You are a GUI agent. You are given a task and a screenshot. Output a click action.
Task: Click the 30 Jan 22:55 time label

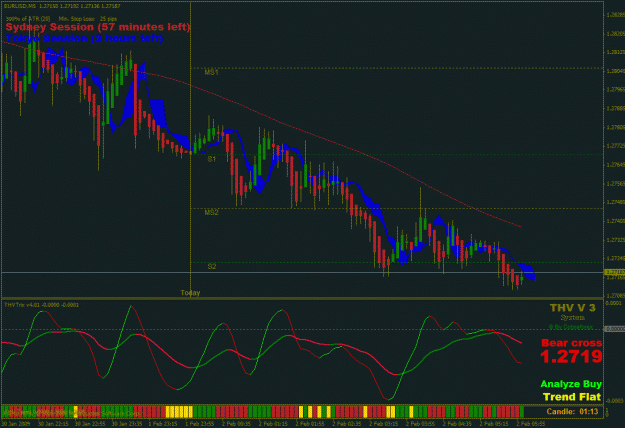pyautogui.click(x=90, y=424)
